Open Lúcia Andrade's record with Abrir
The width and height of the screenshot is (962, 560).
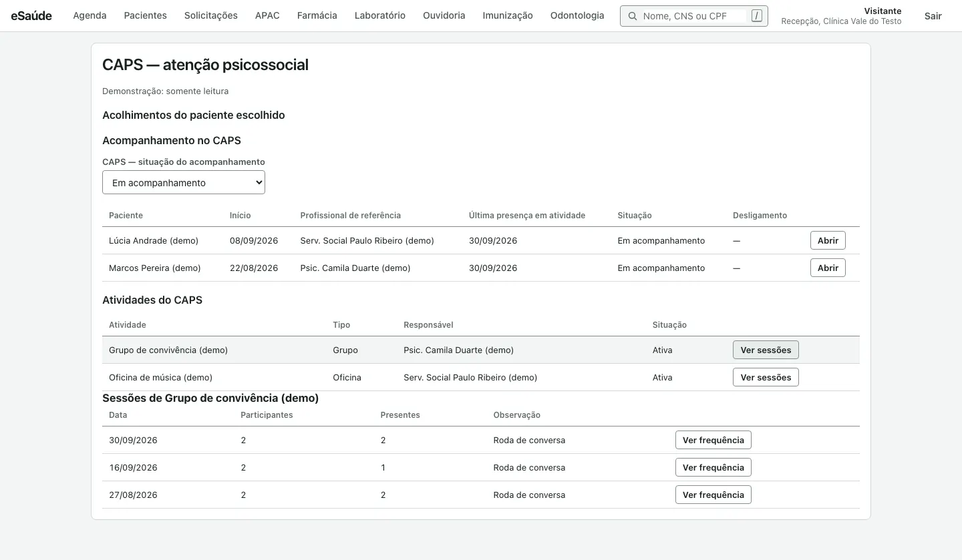point(828,240)
